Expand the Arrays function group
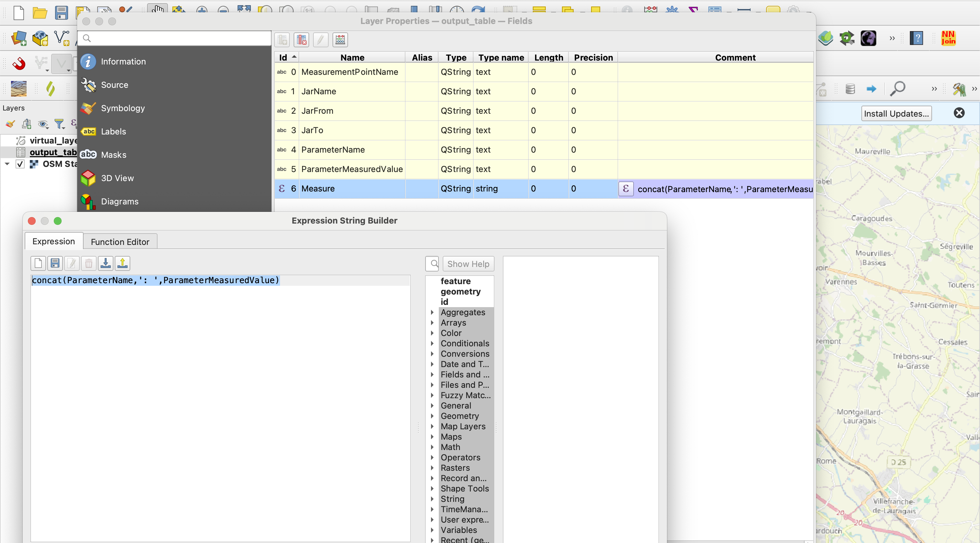The height and width of the screenshot is (543, 980). (x=432, y=322)
